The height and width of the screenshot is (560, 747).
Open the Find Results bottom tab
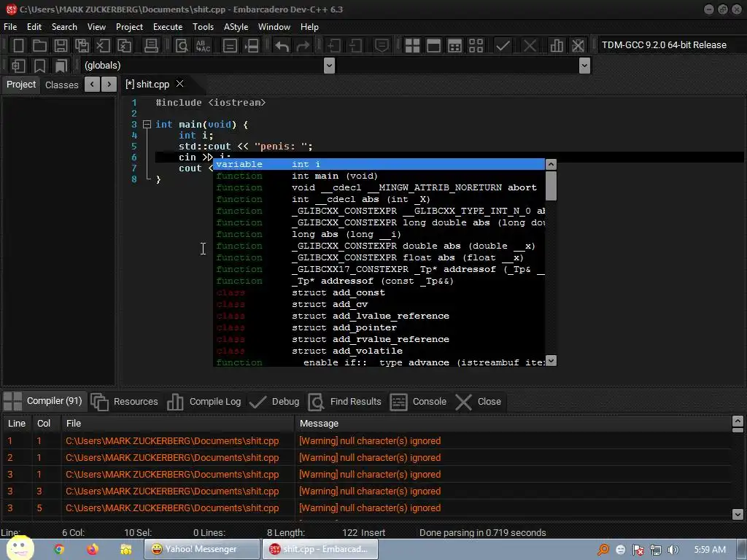click(345, 402)
